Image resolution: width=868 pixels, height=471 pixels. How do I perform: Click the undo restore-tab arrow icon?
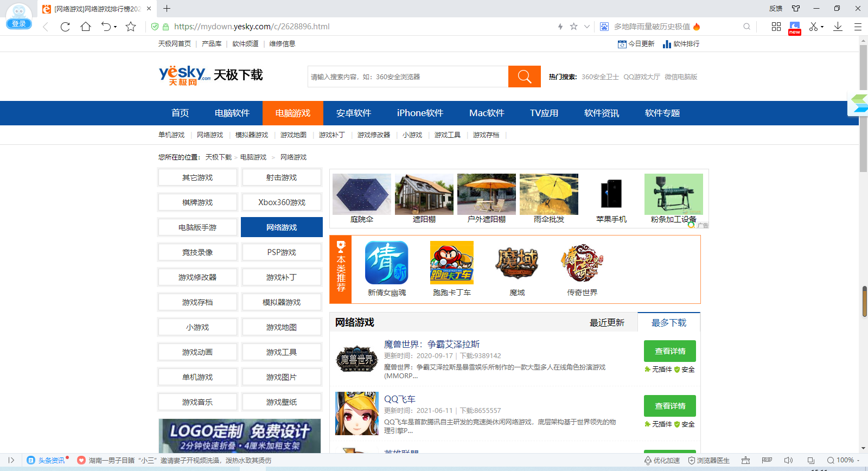pyautogui.click(x=106, y=27)
